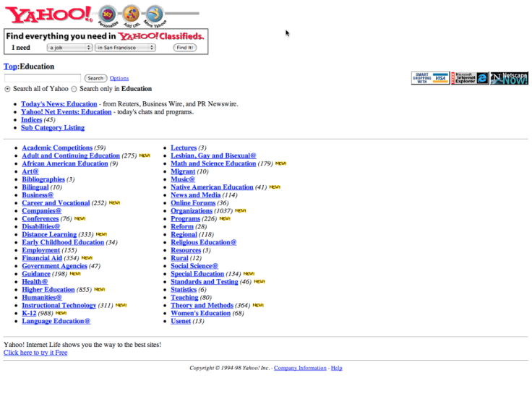This screenshot has height=399, width=532.
Task: Open the Microsoft Internet Explorer banner
Action: coord(470,78)
